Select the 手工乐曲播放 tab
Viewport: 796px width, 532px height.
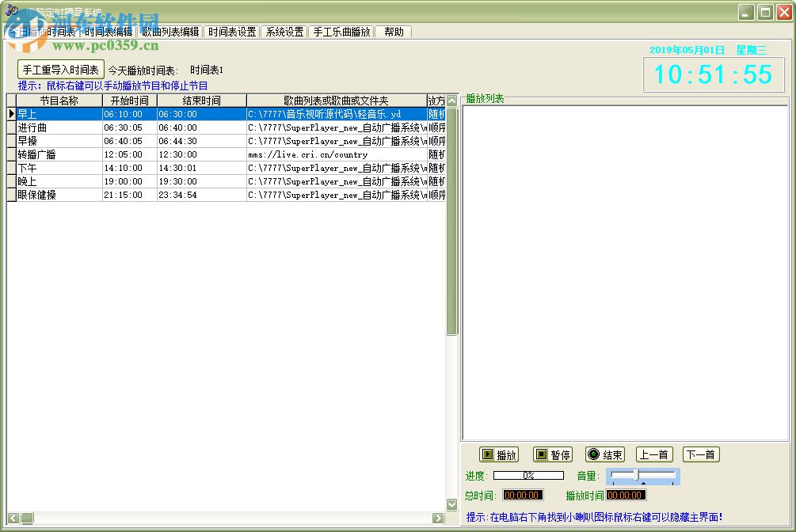pyautogui.click(x=341, y=32)
